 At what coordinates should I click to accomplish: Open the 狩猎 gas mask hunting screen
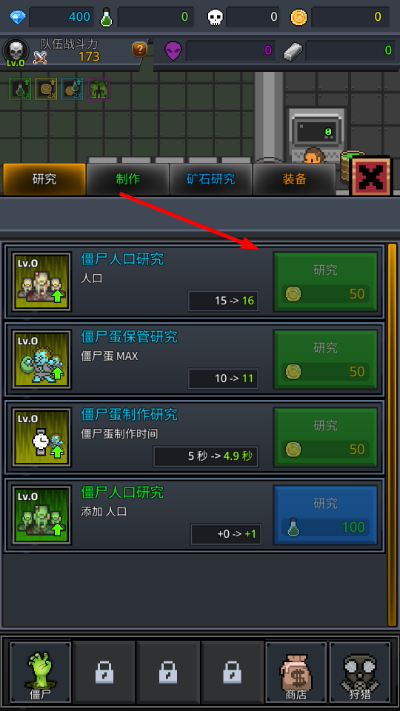click(360, 672)
